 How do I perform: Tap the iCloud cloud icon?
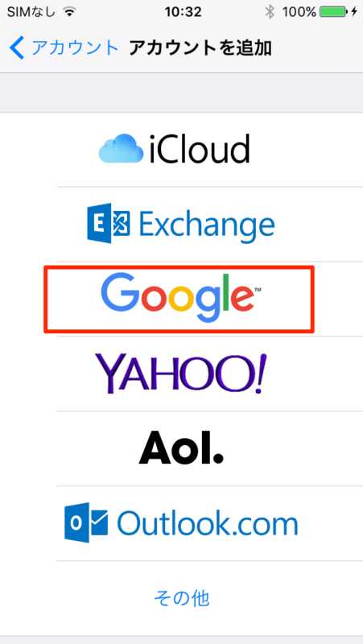122,150
